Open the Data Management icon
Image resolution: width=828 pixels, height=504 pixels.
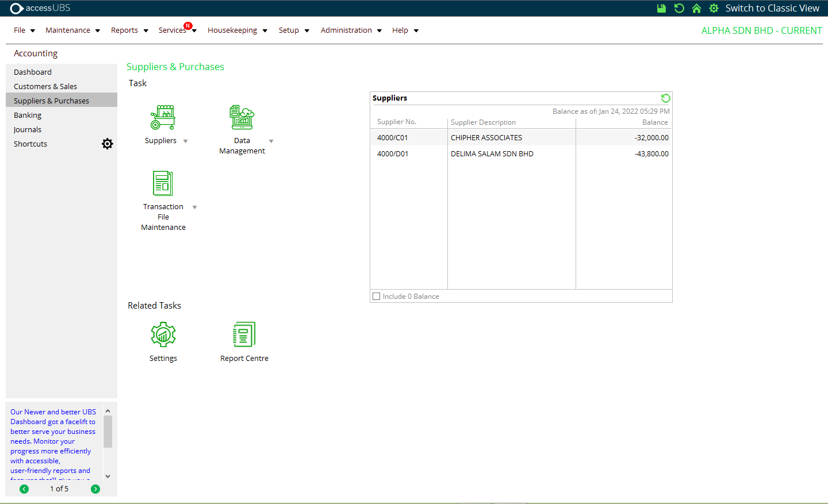click(x=241, y=117)
